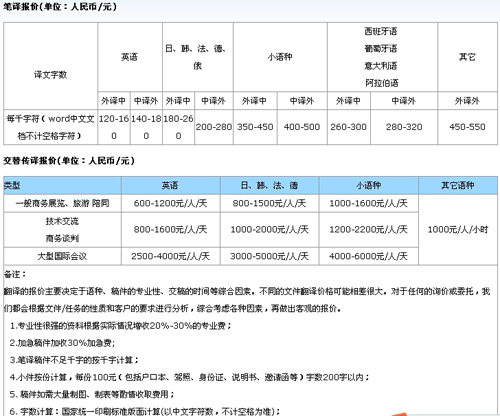Image resolution: width=500 pixels, height=416 pixels.
Task: Select the 大型国际会议 row label
Action: pos(62,256)
